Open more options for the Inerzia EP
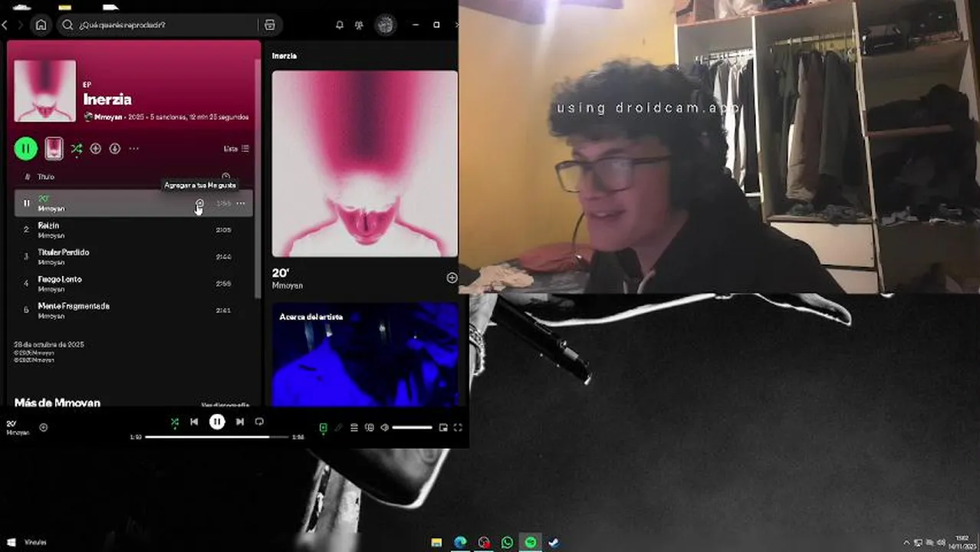980x552 pixels. pos(133,149)
